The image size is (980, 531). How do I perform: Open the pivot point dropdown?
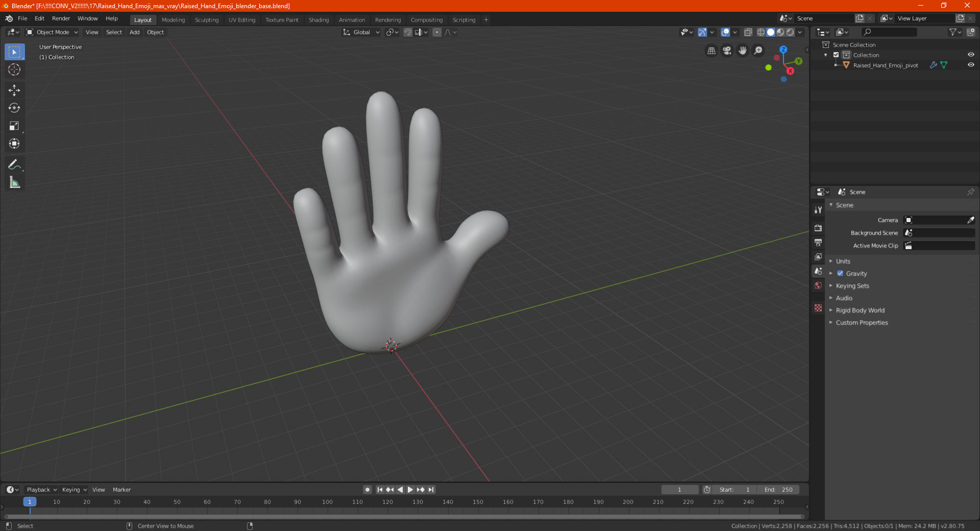point(392,32)
